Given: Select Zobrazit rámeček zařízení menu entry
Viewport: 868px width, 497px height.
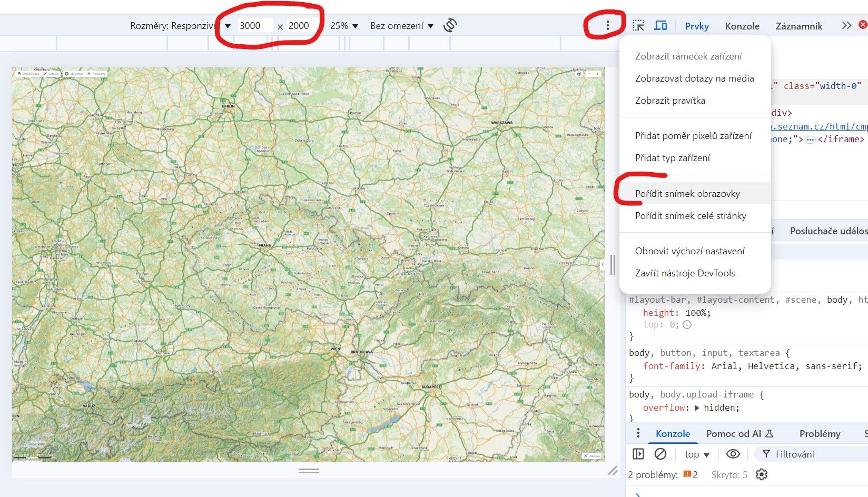Looking at the screenshot, I should coord(695,56).
